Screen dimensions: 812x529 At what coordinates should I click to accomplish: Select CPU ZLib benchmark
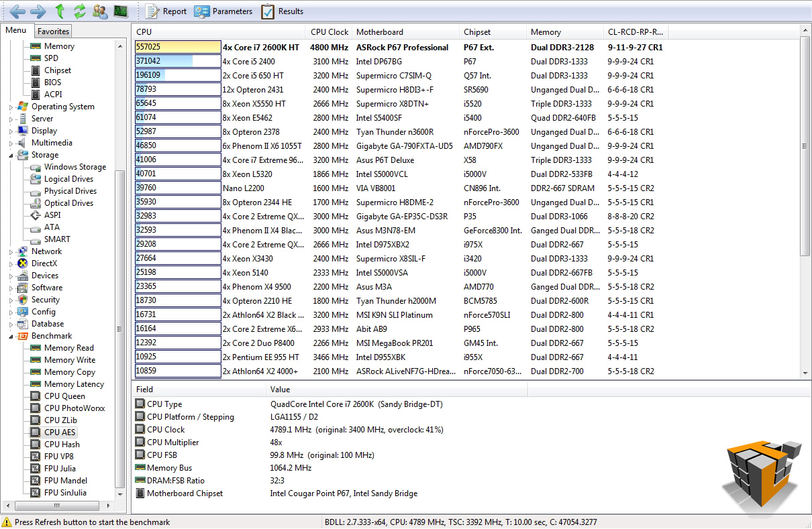coord(60,420)
